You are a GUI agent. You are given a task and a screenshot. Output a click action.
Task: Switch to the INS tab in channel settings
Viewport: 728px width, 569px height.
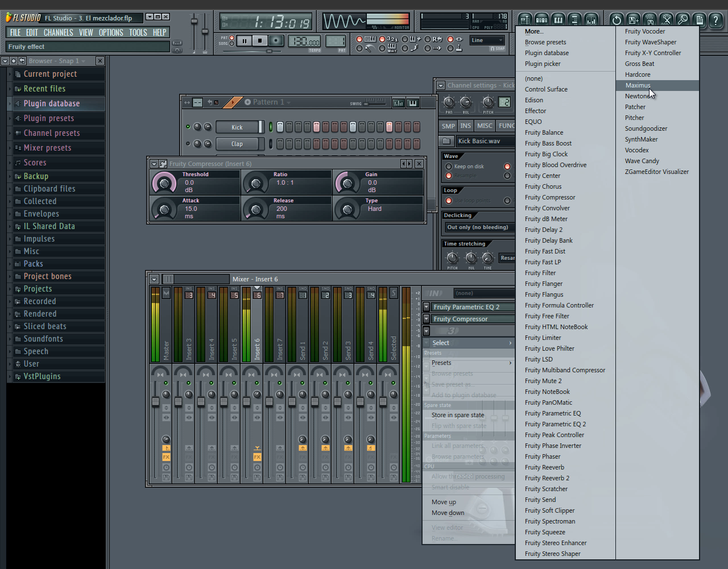pos(466,126)
